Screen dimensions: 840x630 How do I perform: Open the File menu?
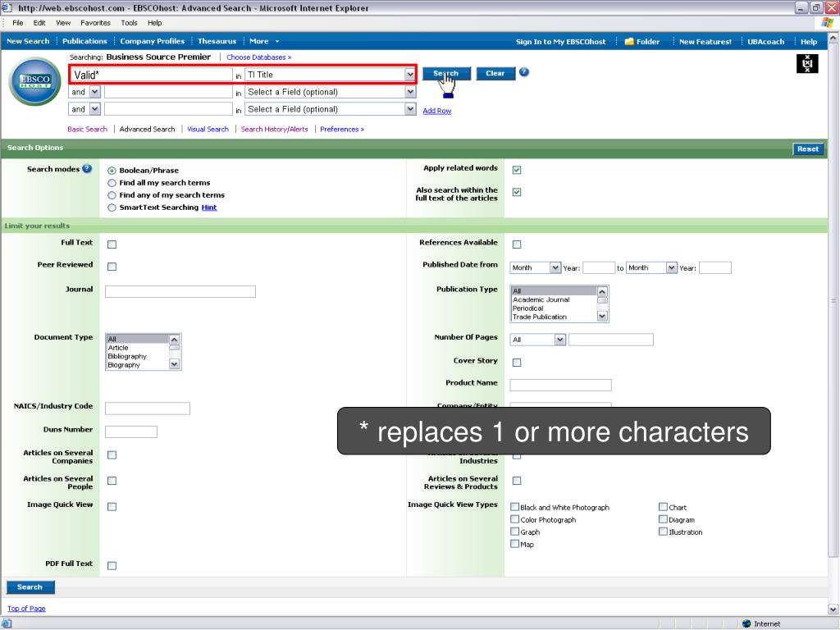pyautogui.click(x=18, y=22)
